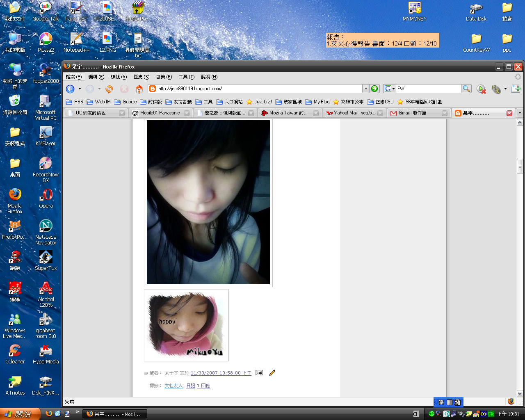Open the Windows 開始 Start button
Image resolution: width=525 pixels, height=420 pixels.
click(20, 414)
